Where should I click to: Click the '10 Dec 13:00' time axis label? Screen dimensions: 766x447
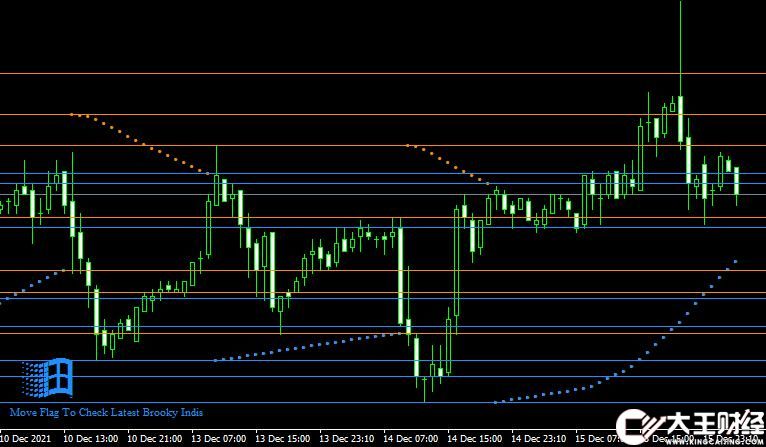90,439
